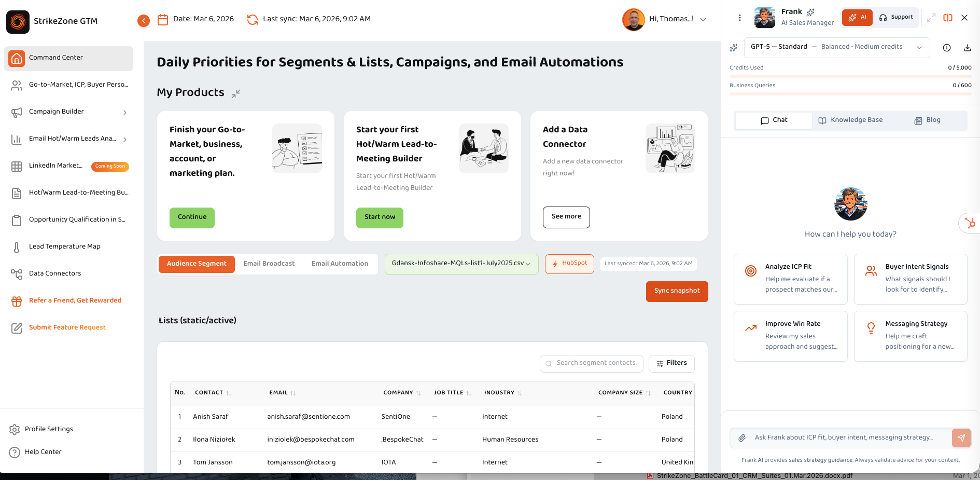Open the GPT-5 Standard model dropdown
This screenshot has height=480, width=980.
836,47
